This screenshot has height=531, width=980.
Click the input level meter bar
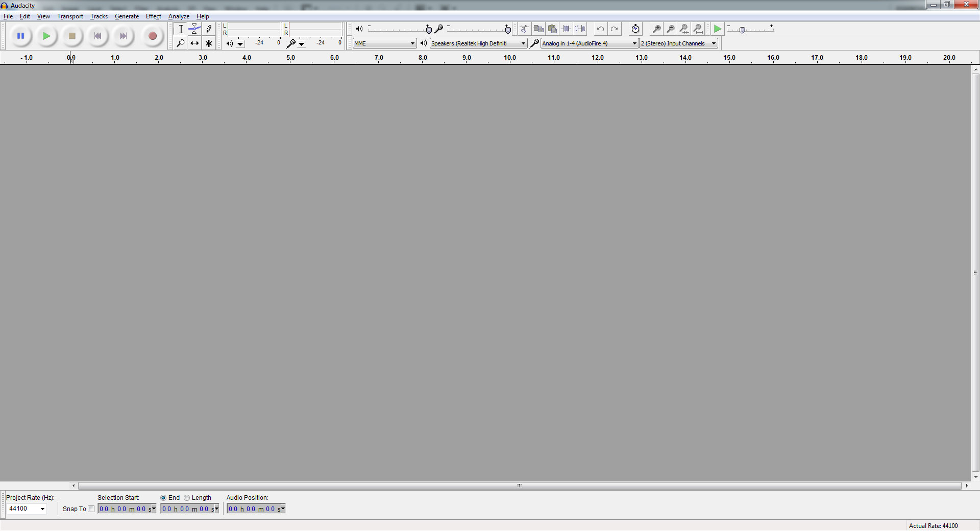(x=315, y=29)
